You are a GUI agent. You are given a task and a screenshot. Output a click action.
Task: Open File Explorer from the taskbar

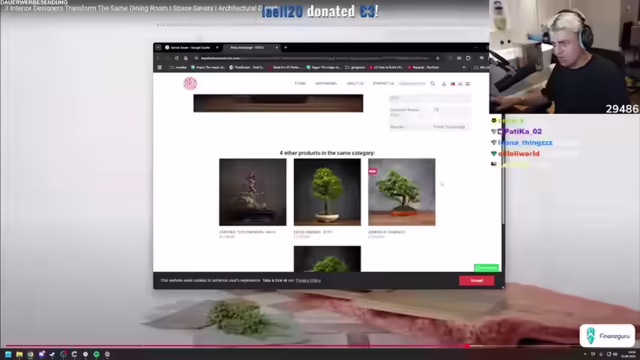(19, 354)
